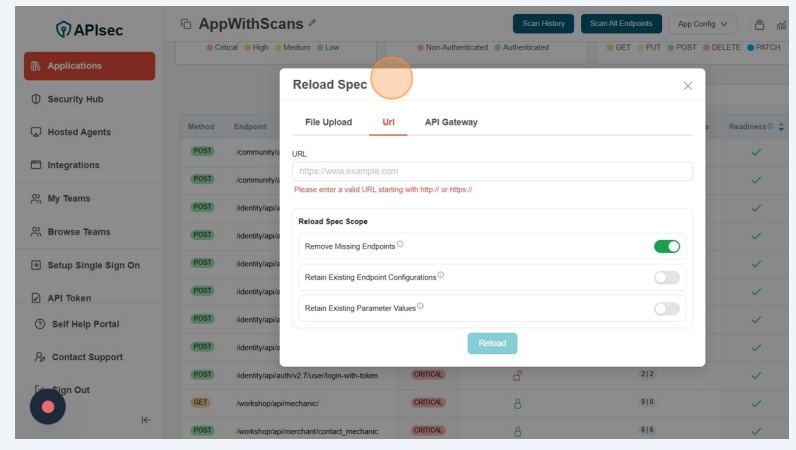Click the /workshop/api/merchant/contact_mechanic endpoint
Image resolution: width=796 pixels, height=450 pixels.
click(x=307, y=431)
